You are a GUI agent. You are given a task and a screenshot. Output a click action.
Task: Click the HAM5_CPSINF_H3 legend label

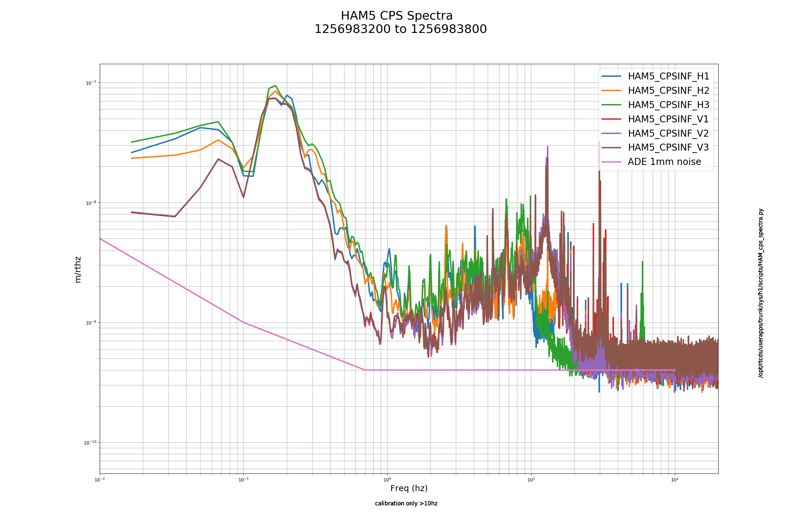668,105
